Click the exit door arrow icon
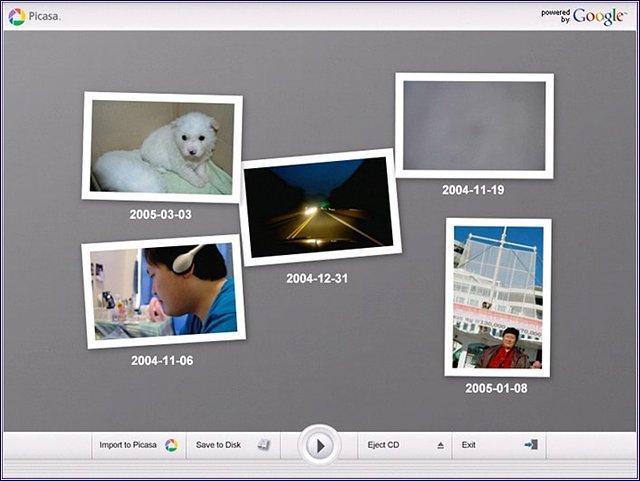 (530, 445)
